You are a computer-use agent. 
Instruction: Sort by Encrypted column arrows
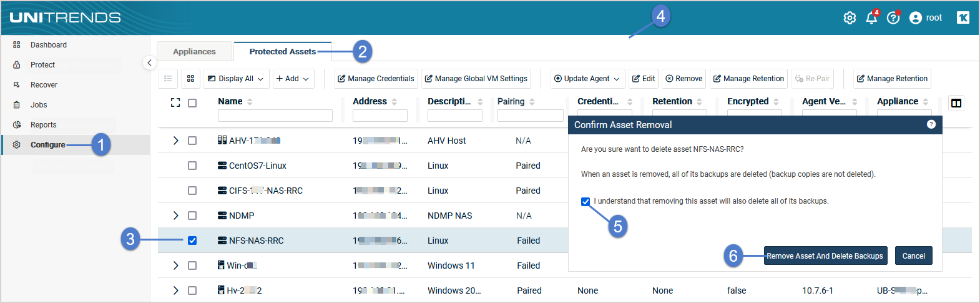776,102
